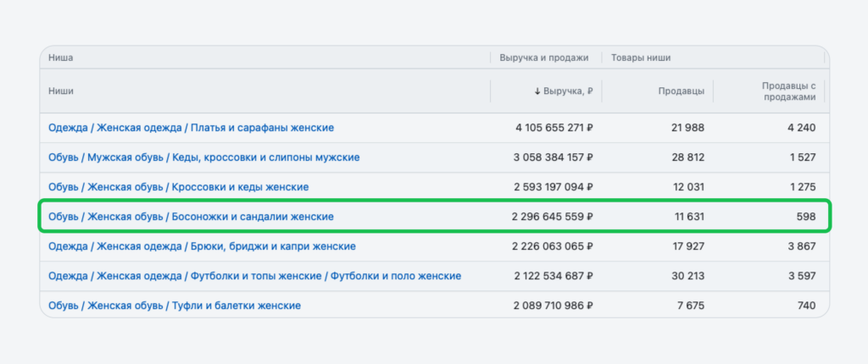Click the Ниши column header

point(61,91)
